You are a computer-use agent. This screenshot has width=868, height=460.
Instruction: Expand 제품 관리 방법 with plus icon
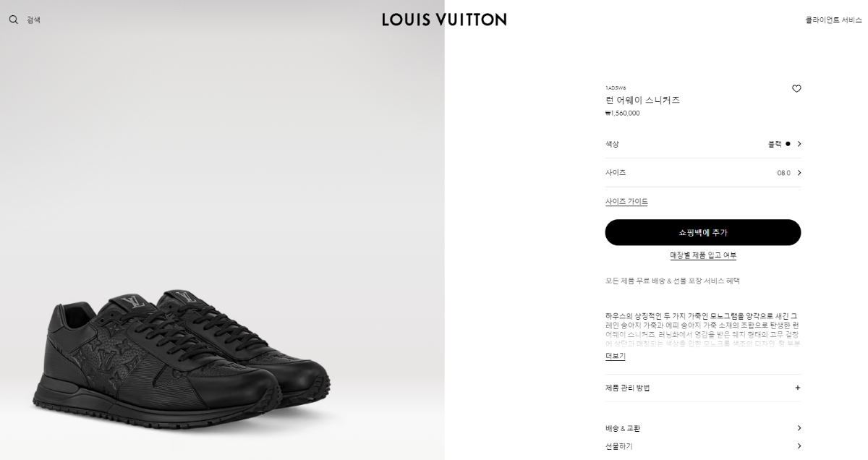click(798, 388)
